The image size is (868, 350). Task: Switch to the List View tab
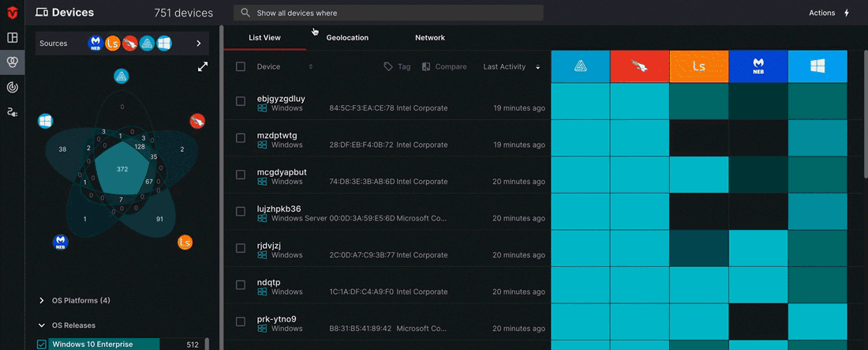(264, 38)
